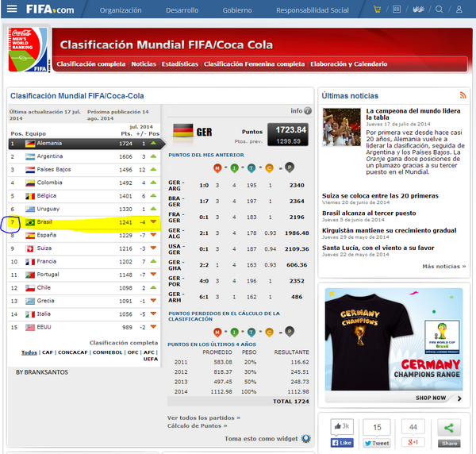Open Ver todos los partidos link

click(204, 417)
